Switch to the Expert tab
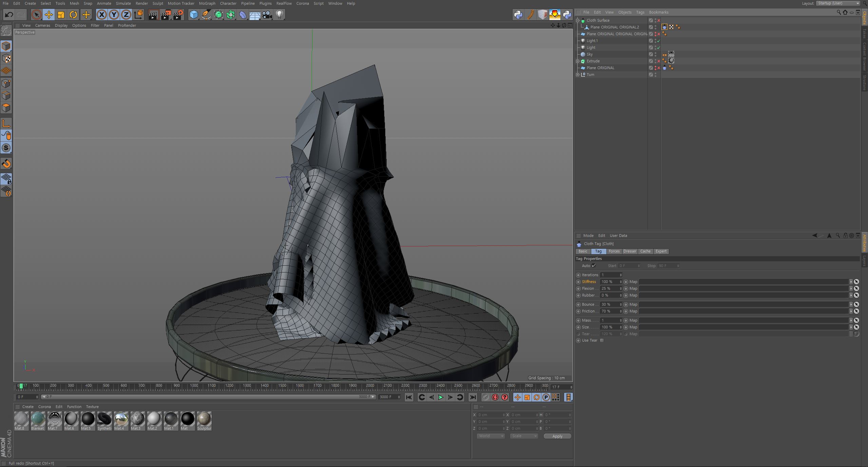The width and height of the screenshot is (868, 467). 661,251
